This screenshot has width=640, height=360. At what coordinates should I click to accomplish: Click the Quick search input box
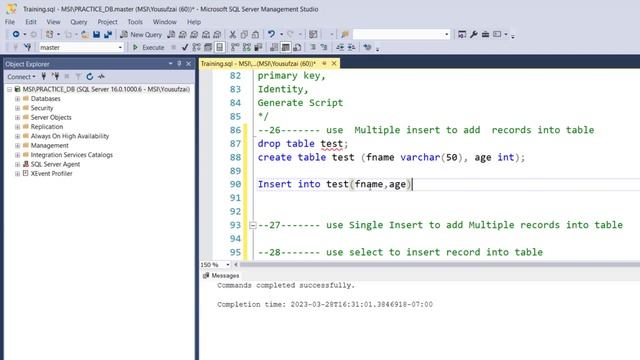tap(401, 35)
